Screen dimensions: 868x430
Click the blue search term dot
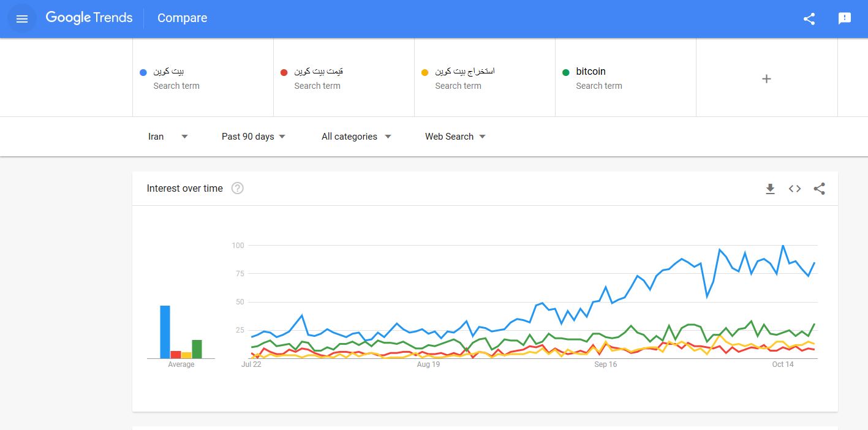click(x=143, y=73)
